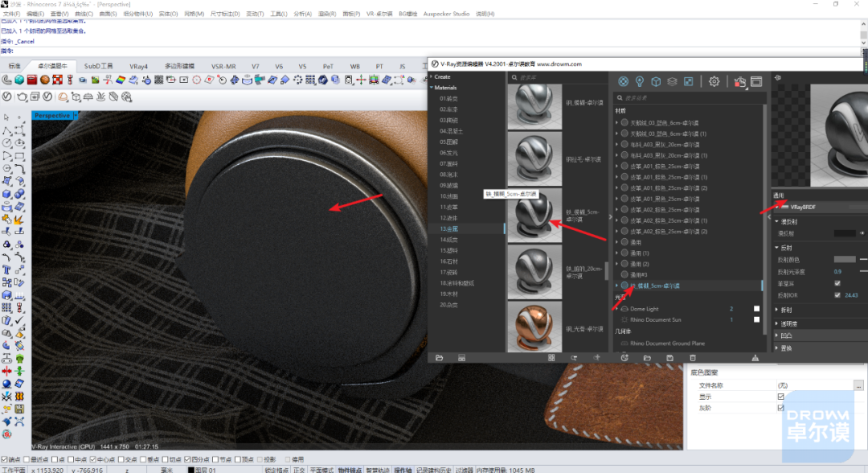Click the add asset icon below asset list
868x473 pixels.
[x=624, y=358]
